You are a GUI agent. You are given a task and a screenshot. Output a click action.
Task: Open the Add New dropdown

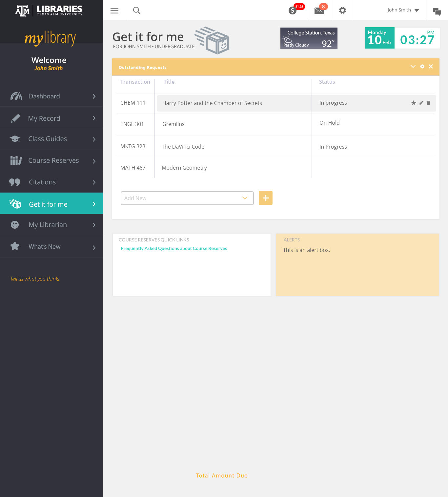(x=187, y=198)
